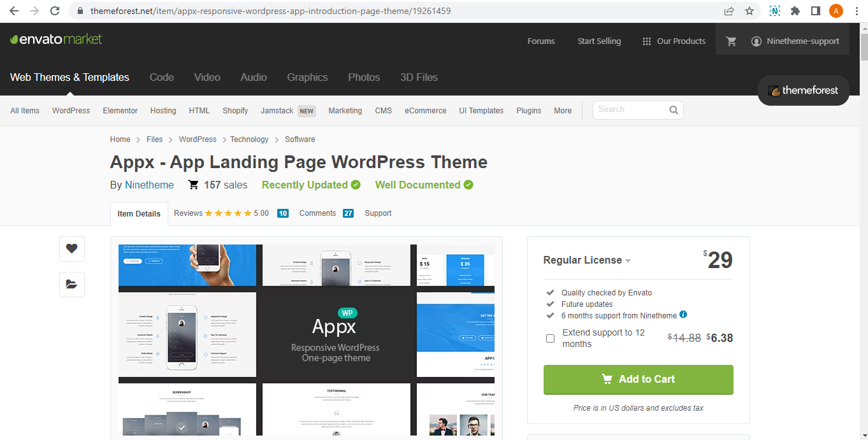Open the Our Products menu

pyautogui.click(x=674, y=41)
